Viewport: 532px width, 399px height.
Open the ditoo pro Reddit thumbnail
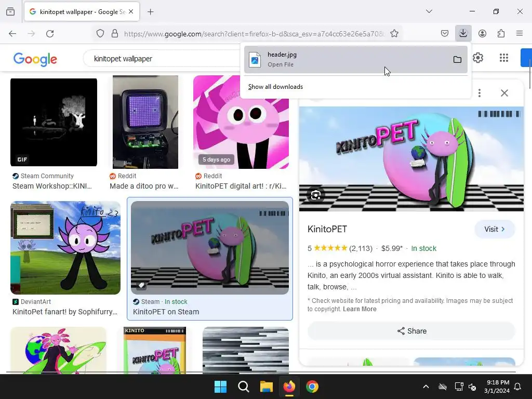tap(145, 122)
